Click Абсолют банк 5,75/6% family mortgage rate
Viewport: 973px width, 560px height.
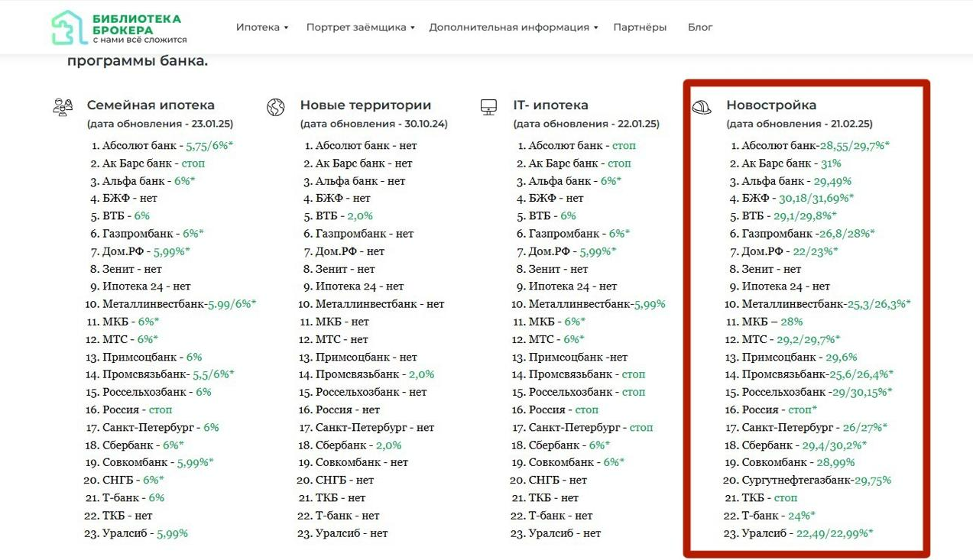point(209,146)
